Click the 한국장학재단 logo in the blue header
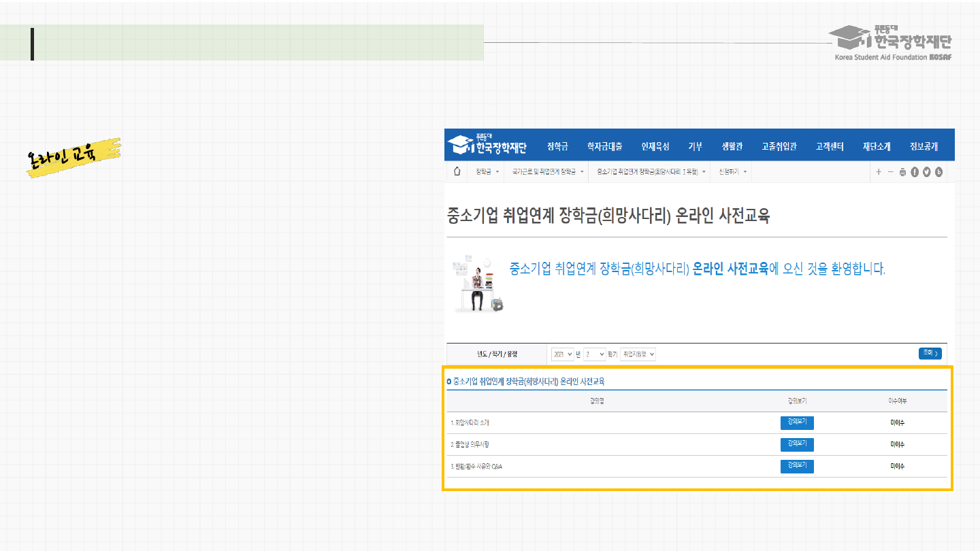Image resolution: width=980 pixels, height=551 pixels. coord(487,146)
